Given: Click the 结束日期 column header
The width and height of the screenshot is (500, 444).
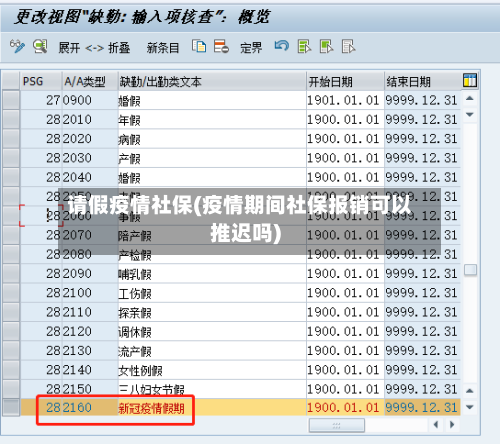Looking at the screenshot, I should (422, 81).
